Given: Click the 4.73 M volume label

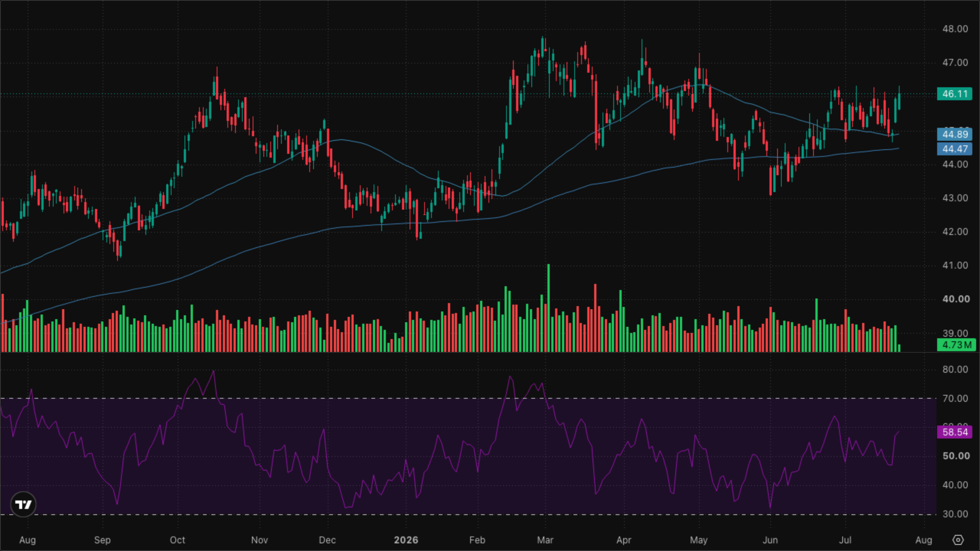Looking at the screenshot, I should click(956, 345).
